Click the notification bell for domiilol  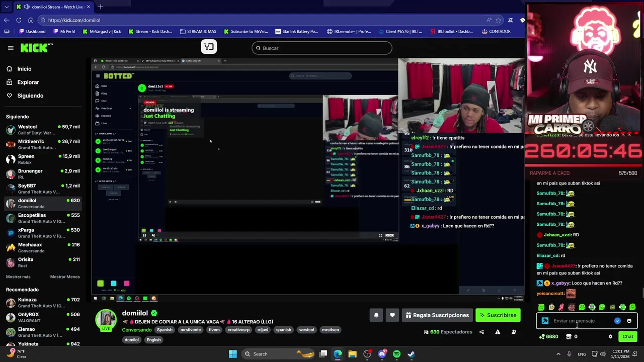(376, 315)
